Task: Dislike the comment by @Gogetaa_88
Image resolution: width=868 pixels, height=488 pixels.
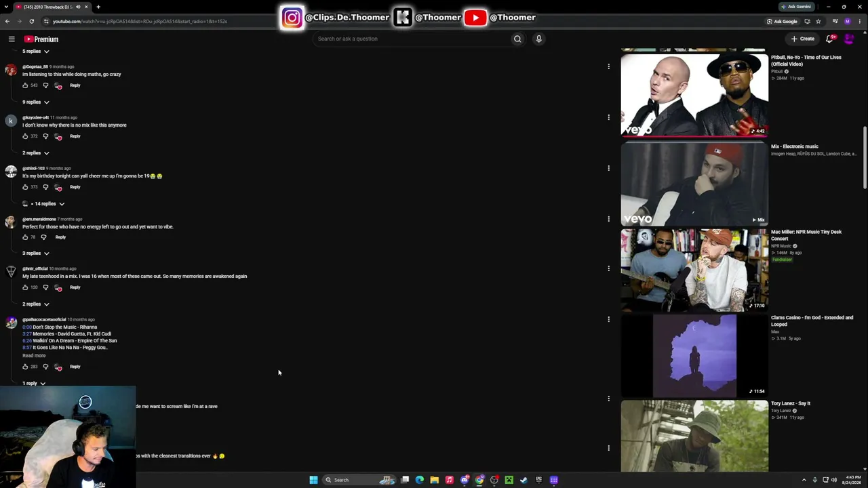Action: point(45,85)
